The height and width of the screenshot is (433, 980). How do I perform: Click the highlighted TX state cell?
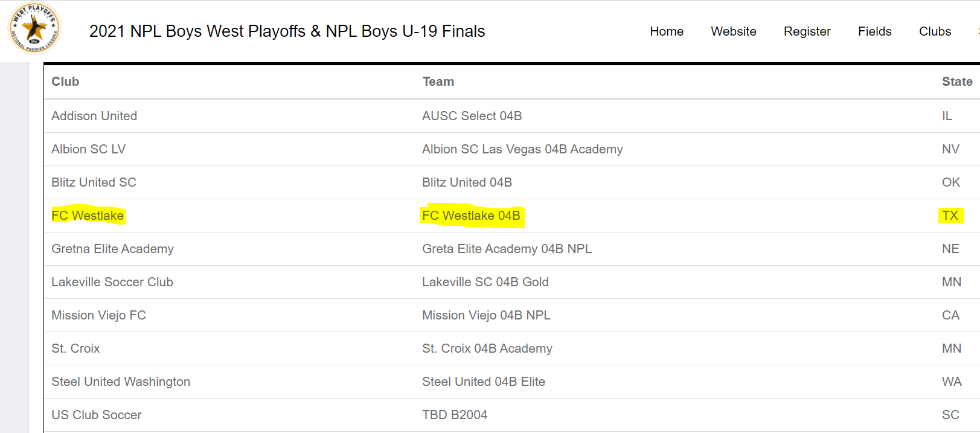950,216
